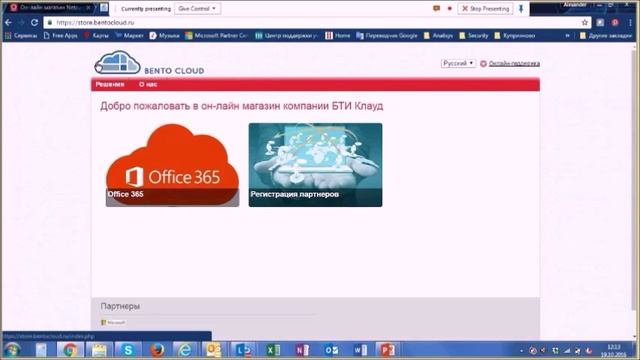Viewport: 640px width, 360px height.
Task: Open OneNote from the taskbar
Action: tap(302, 350)
